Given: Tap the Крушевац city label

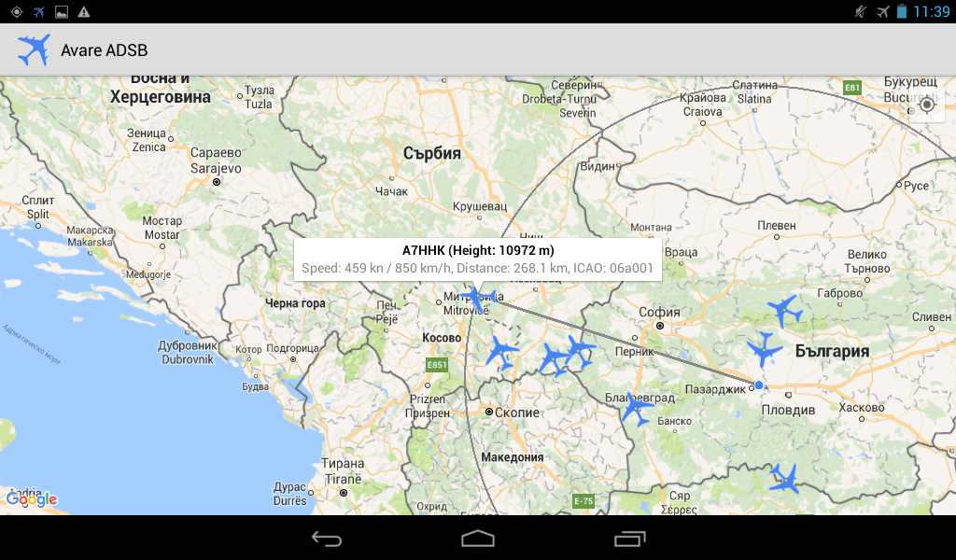Looking at the screenshot, I should click(480, 206).
